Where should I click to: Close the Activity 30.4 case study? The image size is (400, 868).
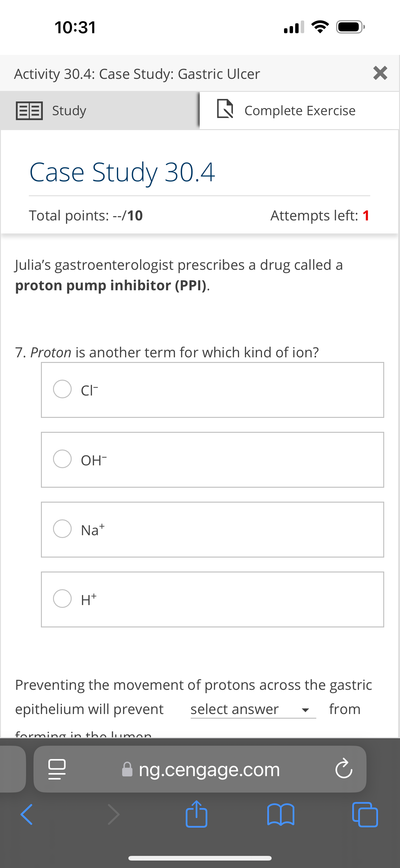coord(380,74)
